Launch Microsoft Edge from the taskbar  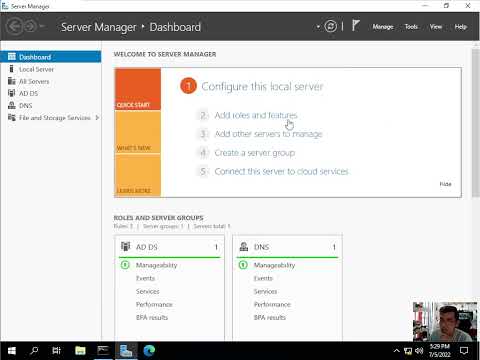click(x=149, y=351)
